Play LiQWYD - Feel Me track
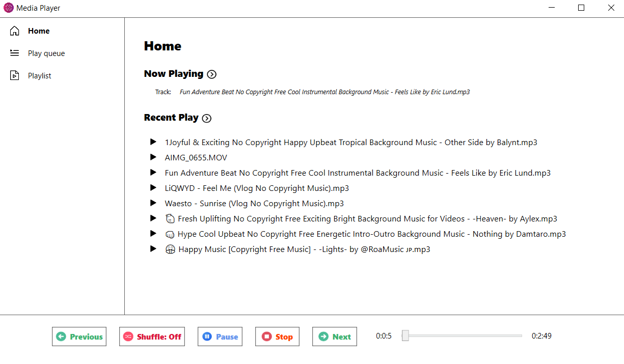Screen dimensions: 624x364 [x=257, y=188]
